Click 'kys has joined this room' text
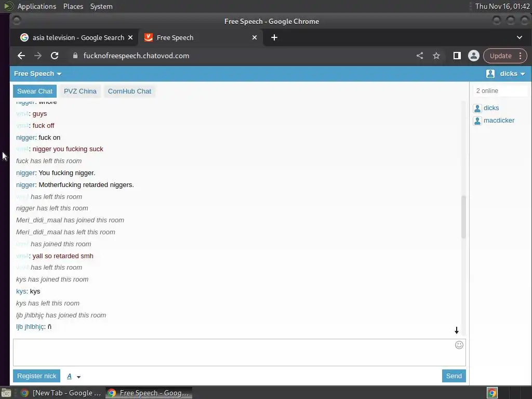This screenshot has width=532, height=399. [x=52, y=279]
